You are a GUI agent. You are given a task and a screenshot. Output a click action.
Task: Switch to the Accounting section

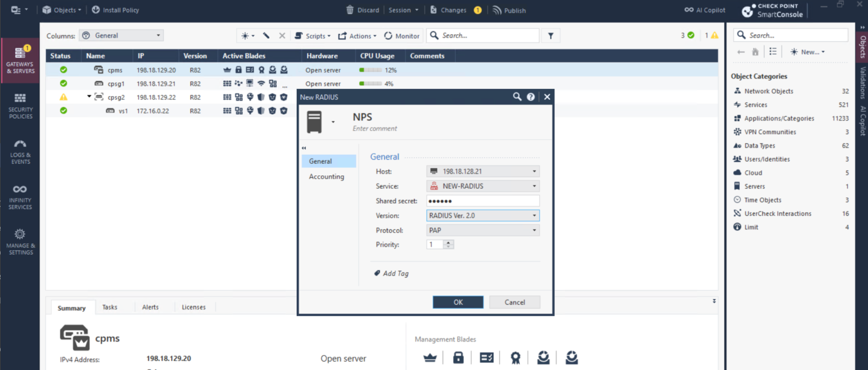(326, 177)
